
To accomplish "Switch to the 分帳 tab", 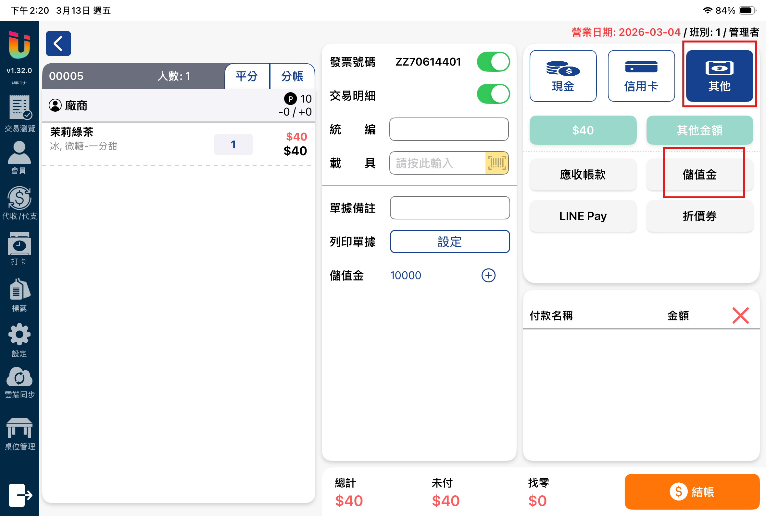I will pos(292,76).
